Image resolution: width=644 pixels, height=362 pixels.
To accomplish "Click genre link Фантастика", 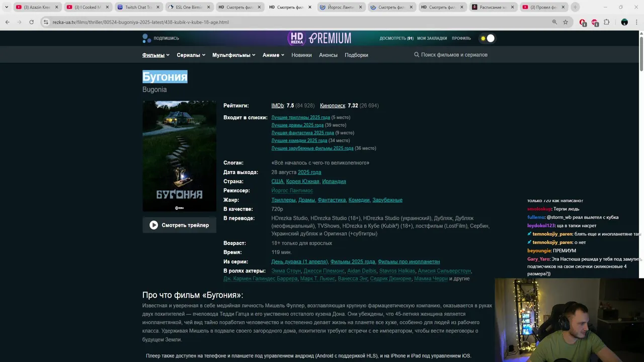I will click(332, 200).
